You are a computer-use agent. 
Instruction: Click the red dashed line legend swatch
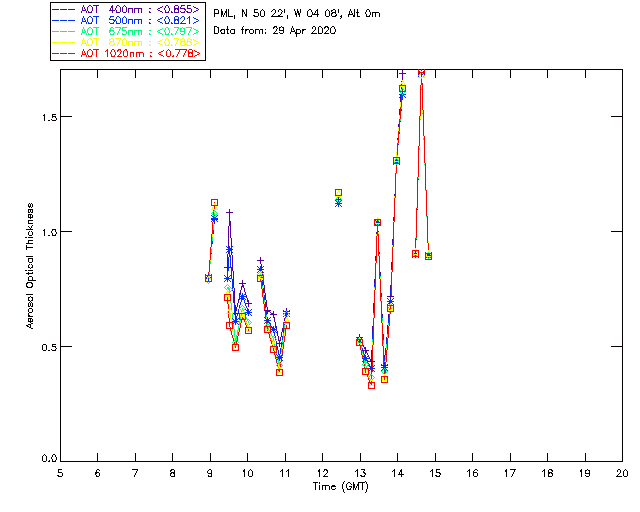[64, 53]
